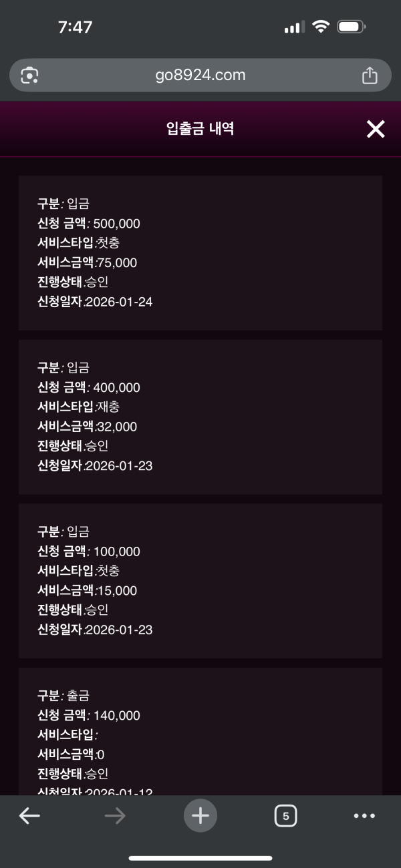The width and height of the screenshot is (401, 868).
Task: Tap the 입출금 내역 header title
Action: (200, 129)
